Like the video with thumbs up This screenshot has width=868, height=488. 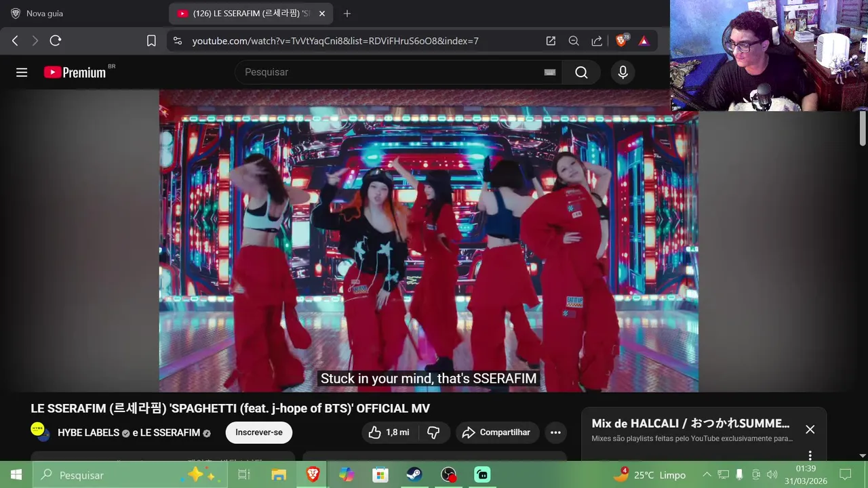389,432
